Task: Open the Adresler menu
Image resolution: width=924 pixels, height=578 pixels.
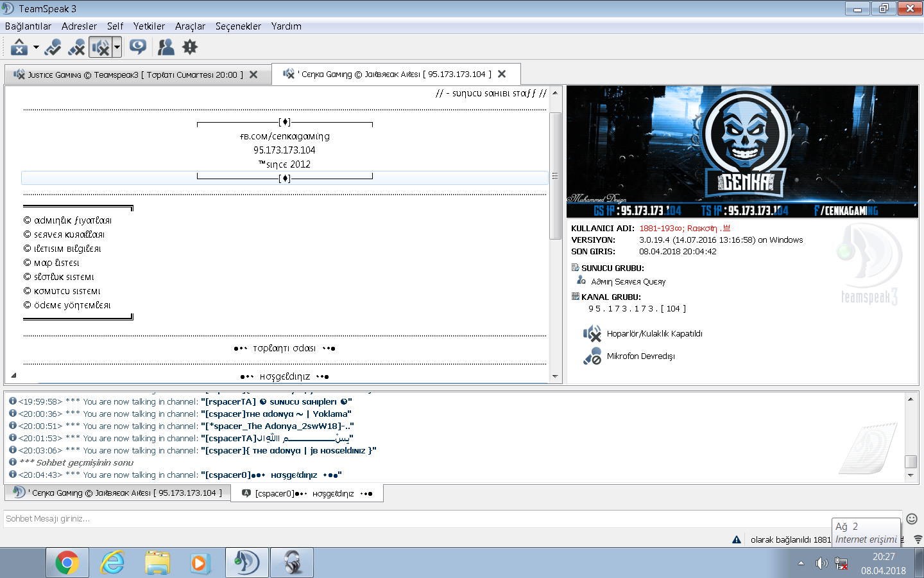Action: coord(79,26)
